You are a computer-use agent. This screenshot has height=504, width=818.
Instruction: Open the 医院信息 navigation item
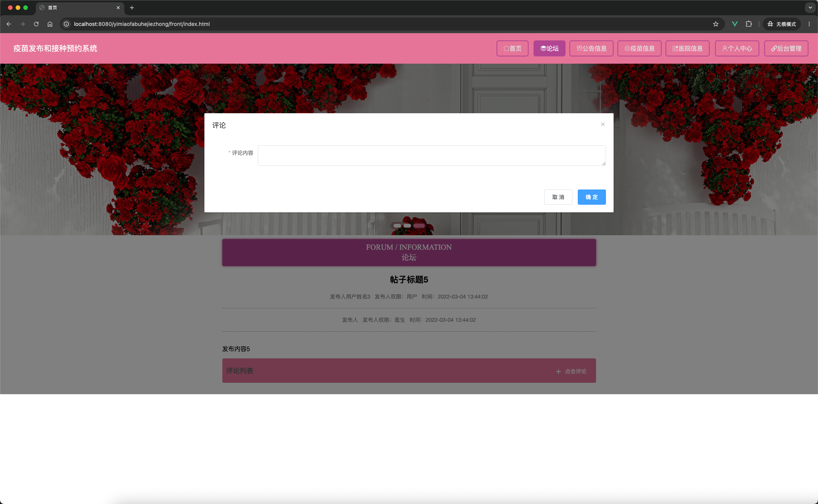pos(688,48)
